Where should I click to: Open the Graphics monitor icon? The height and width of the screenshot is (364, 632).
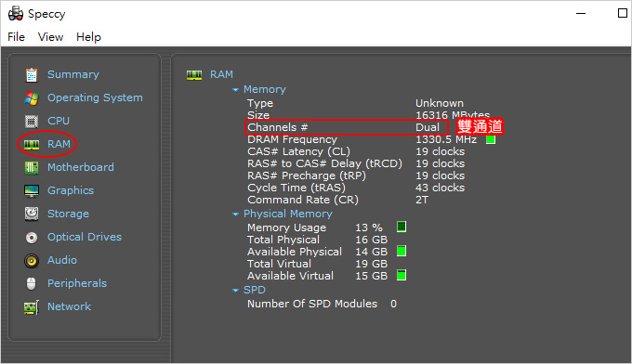pos(32,190)
